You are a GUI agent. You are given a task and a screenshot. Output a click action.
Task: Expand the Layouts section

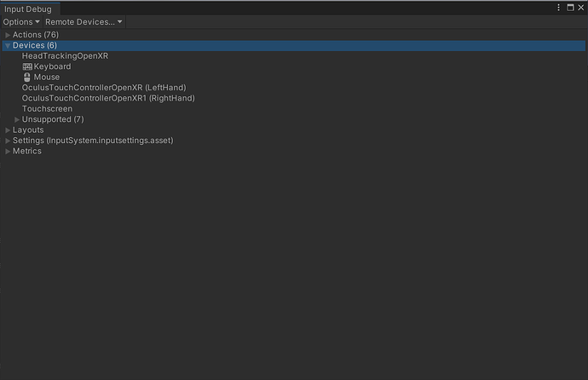point(8,130)
